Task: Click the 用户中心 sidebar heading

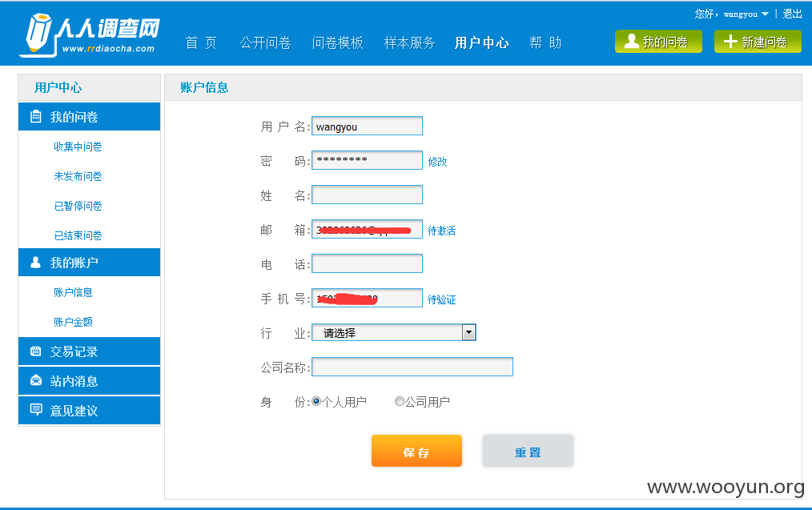Action: tap(58, 87)
